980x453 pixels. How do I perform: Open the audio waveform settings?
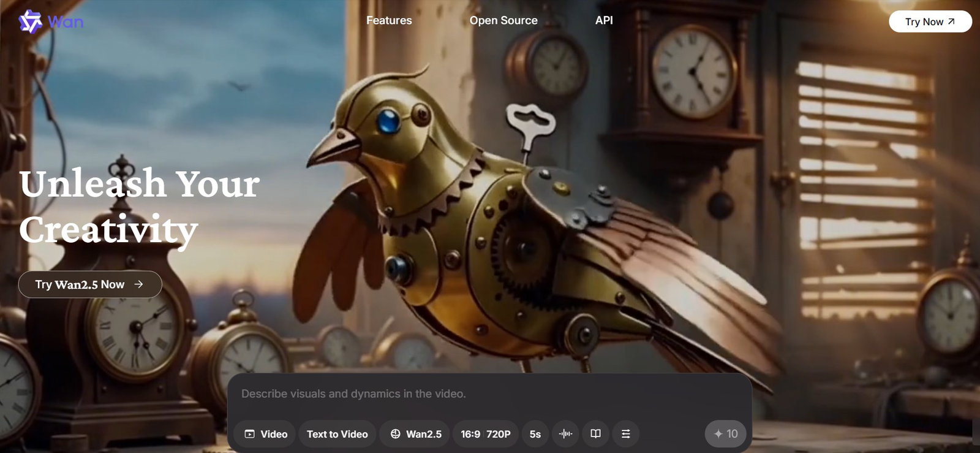(565, 434)
